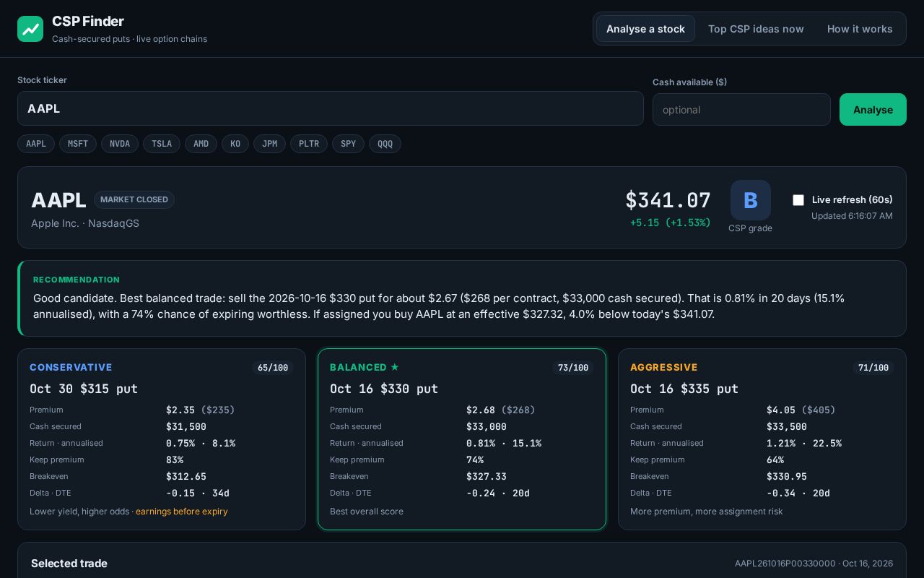Screen dimensions: 924x578
Task: Click the green Analyse button
Action: point(873,110)
